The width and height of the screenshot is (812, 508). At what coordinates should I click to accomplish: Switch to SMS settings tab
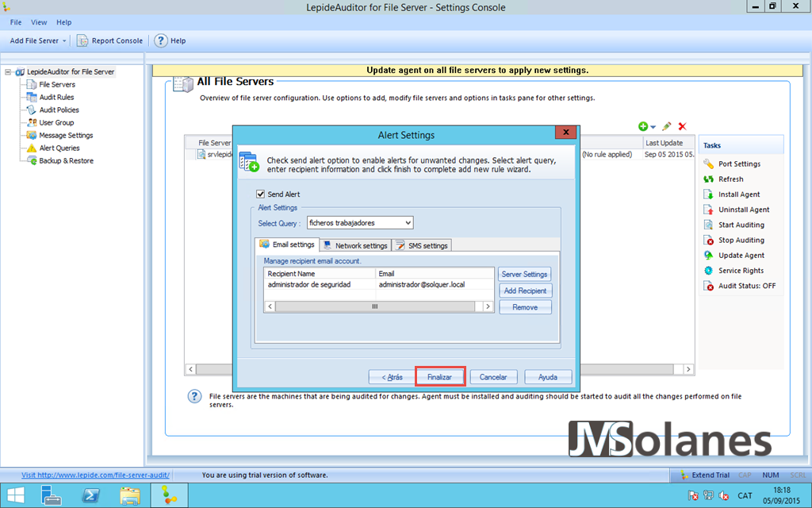coord(422,246)
